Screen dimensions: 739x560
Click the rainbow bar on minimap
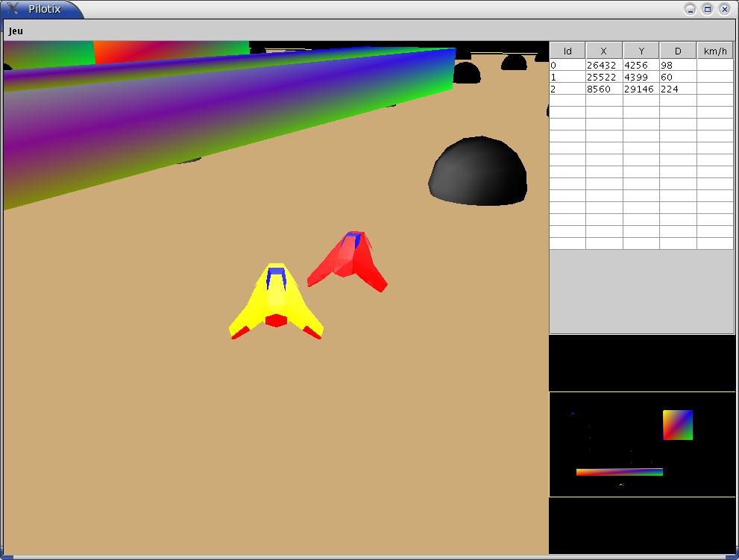tap(619, 472)
